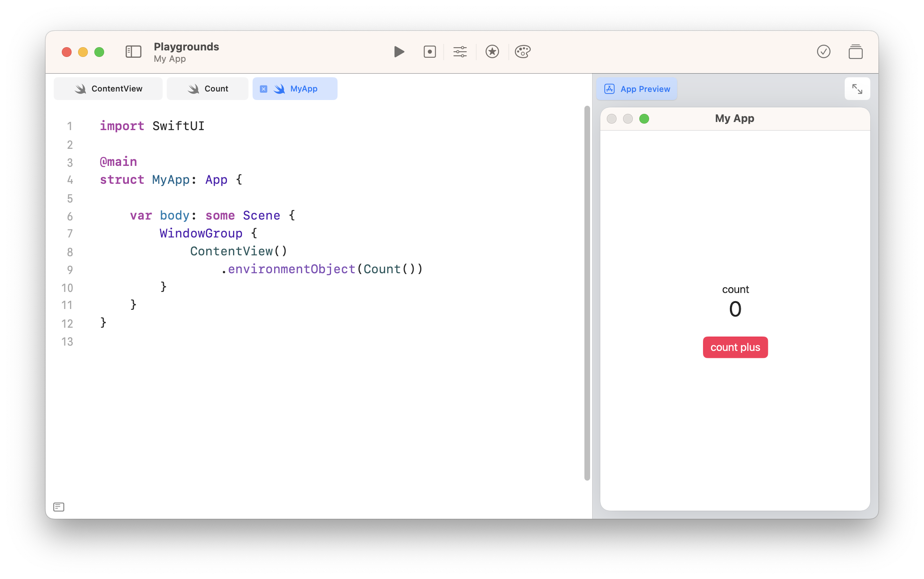Close the MyApp tab

click(264, 89)
